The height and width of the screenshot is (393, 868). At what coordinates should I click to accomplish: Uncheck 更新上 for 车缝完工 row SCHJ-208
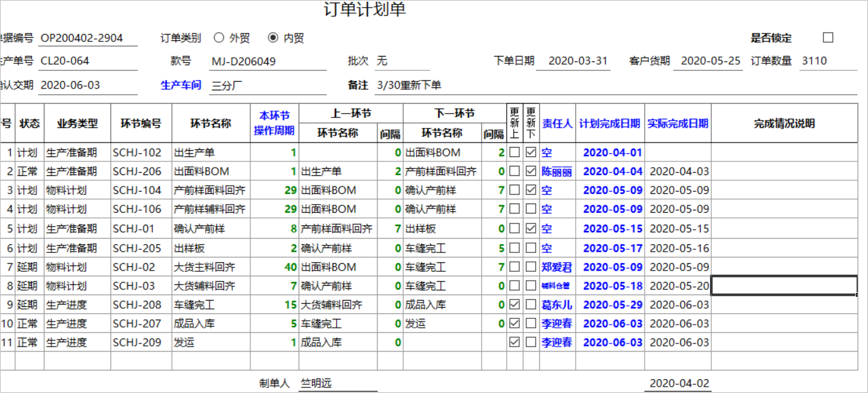[x=515, y=304]
